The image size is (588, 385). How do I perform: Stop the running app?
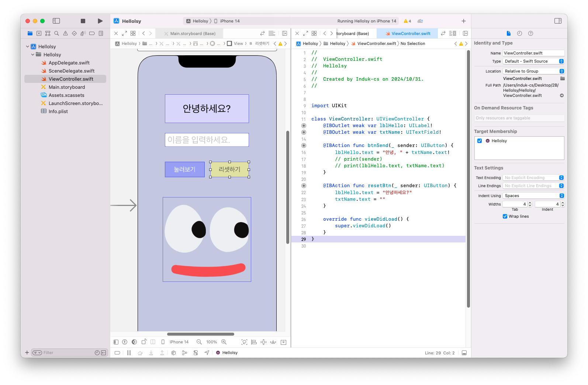(83, 21)
